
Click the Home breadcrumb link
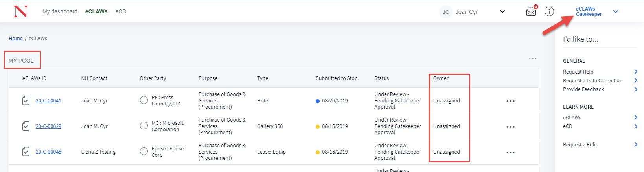pyautogui.click(x=16, y=38)
